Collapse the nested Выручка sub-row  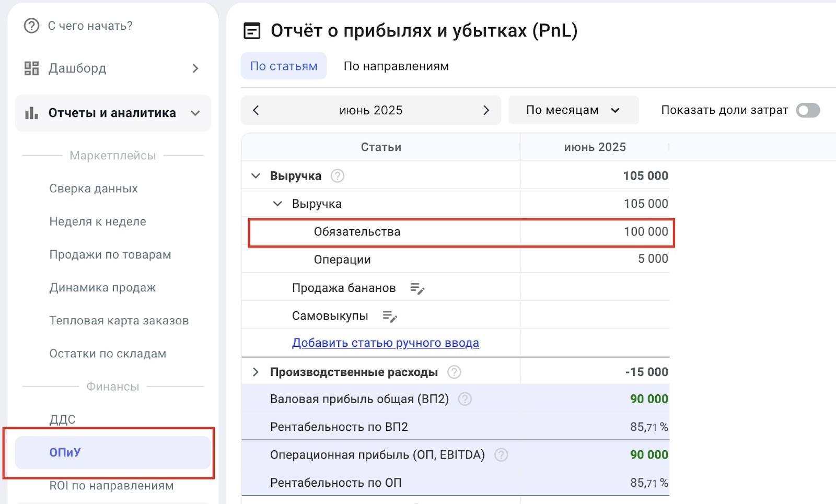pyautogui.click(x=277, y=204)
